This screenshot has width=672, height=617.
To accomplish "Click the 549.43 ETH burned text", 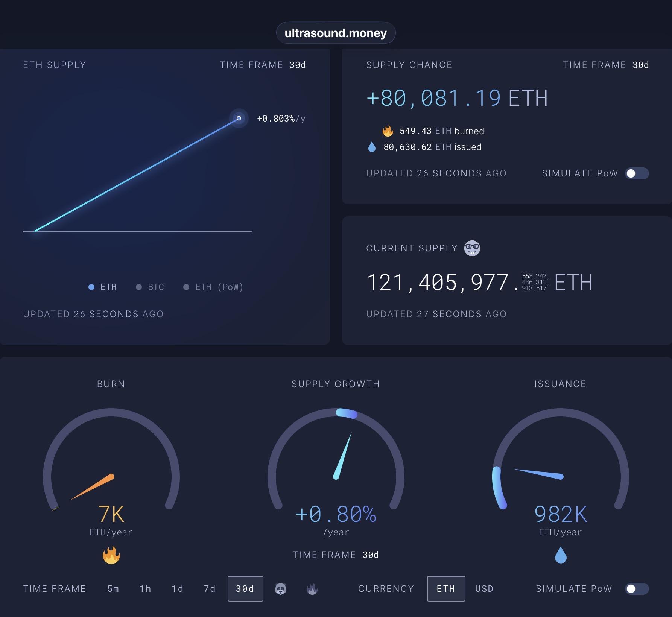I will pos(442,131).
